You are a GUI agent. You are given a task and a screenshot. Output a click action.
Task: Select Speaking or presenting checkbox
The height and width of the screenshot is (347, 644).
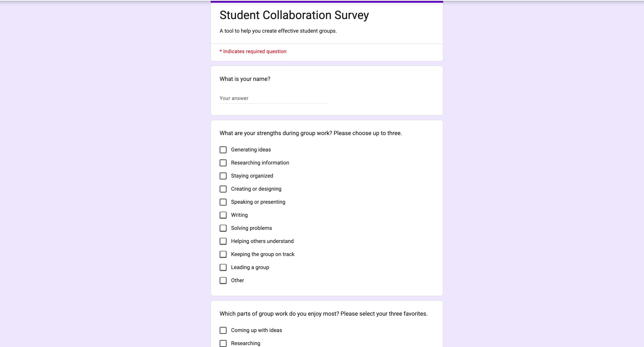[x=223, y=202]
